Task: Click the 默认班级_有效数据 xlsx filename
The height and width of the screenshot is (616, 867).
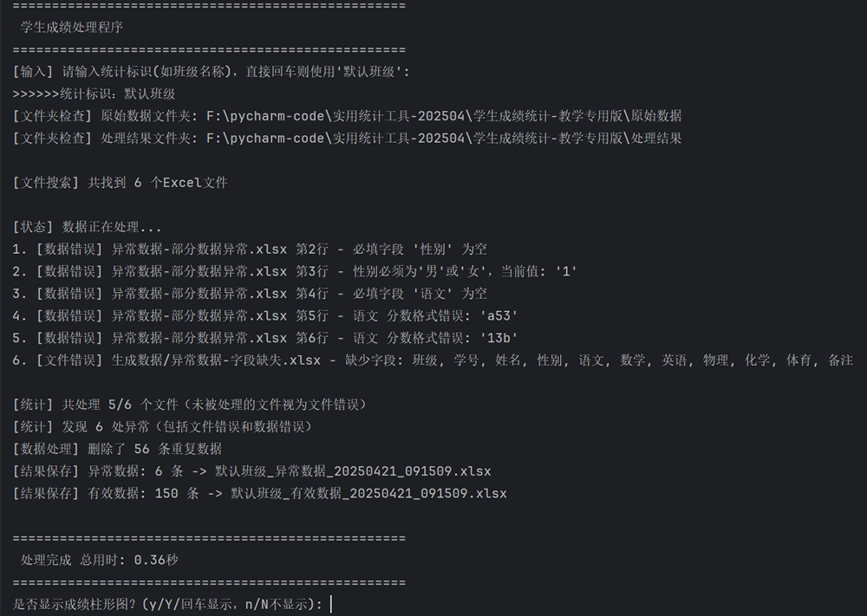Action: pyautogui.click(x=368, y=494)
